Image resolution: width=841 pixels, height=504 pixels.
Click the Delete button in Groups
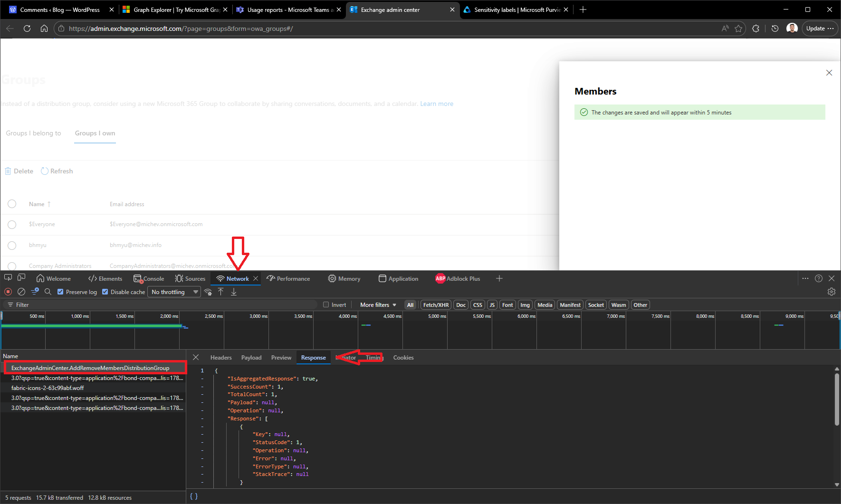coord(19,171)
